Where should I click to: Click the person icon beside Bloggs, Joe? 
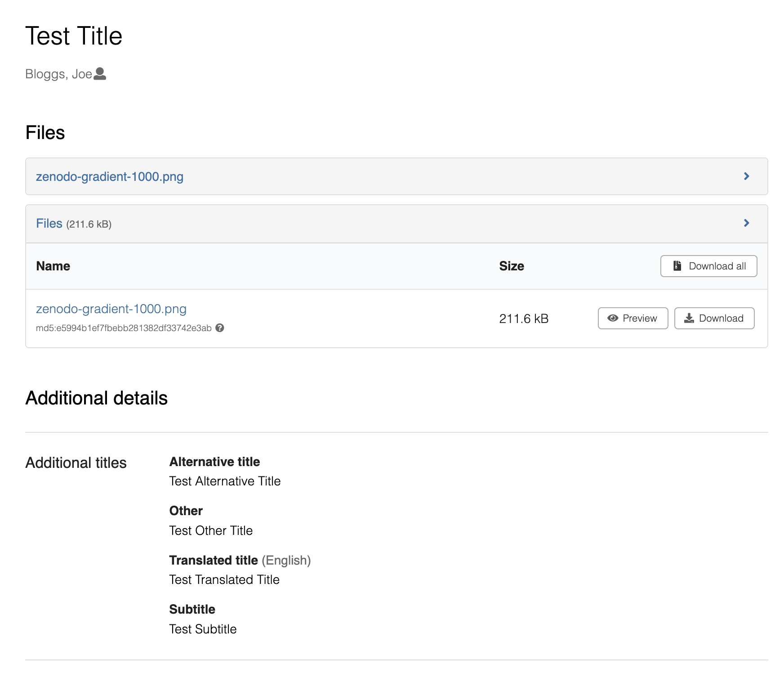coord(100,74)
